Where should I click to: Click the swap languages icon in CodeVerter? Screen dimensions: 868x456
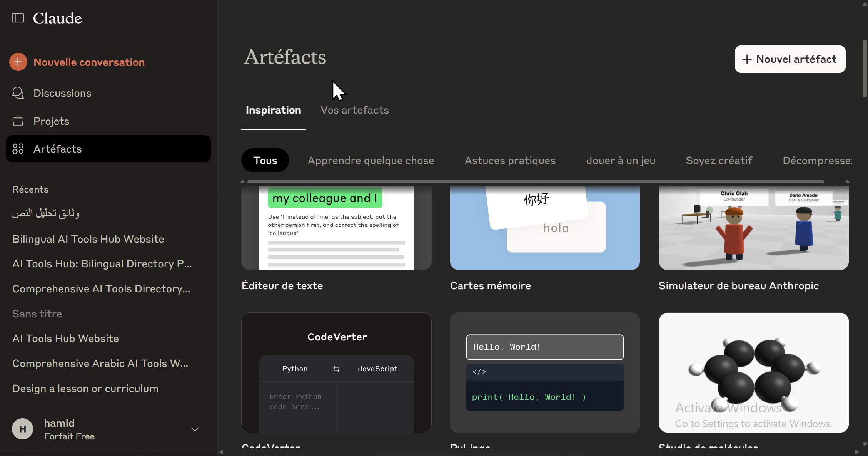[x=336, y=369]
